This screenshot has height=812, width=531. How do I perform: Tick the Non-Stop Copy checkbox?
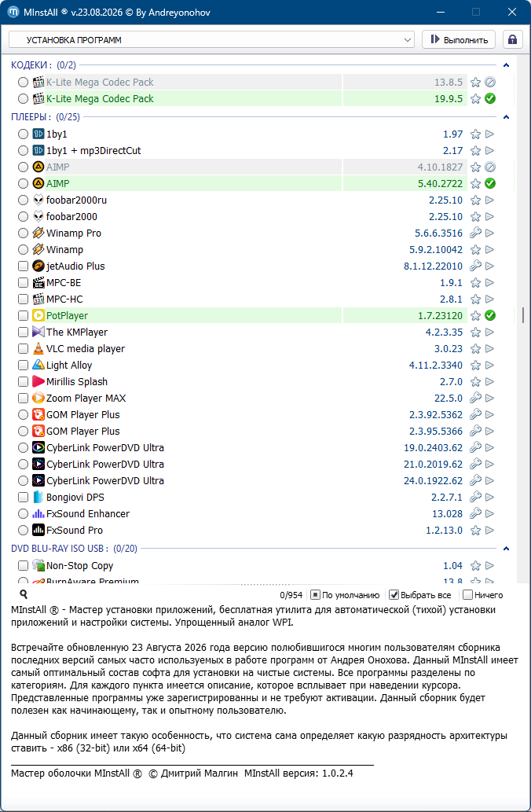pos(23,565)
